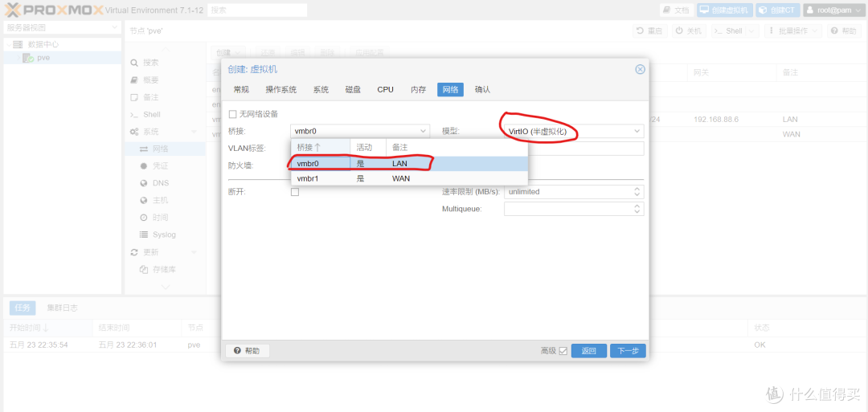Collapse the 系统 menu section
868x412 pixels.
[x=194, y=132]
